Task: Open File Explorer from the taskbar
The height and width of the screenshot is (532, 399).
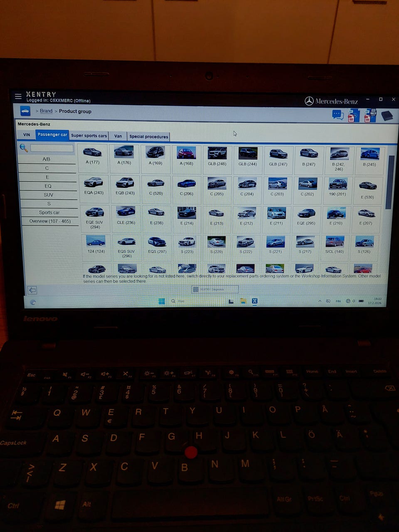Action: click(243, 301)
